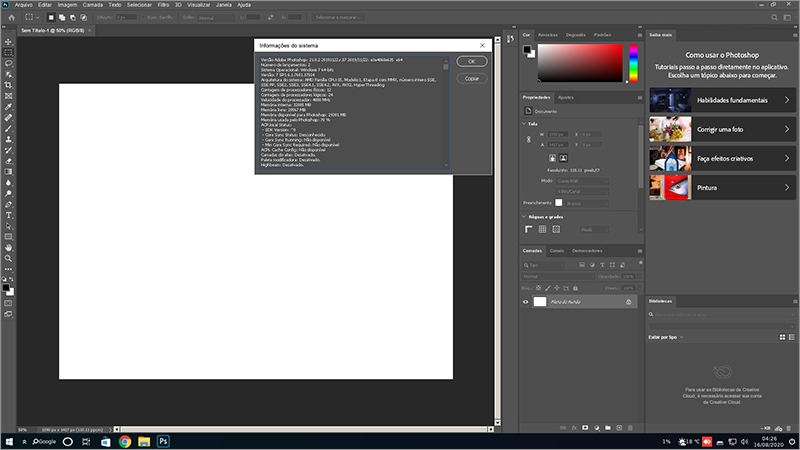Image resolution: width=800 pixels, height=450 pixels.
Task: Select the Zoom tool in toolbar
Action: (8, 258)
